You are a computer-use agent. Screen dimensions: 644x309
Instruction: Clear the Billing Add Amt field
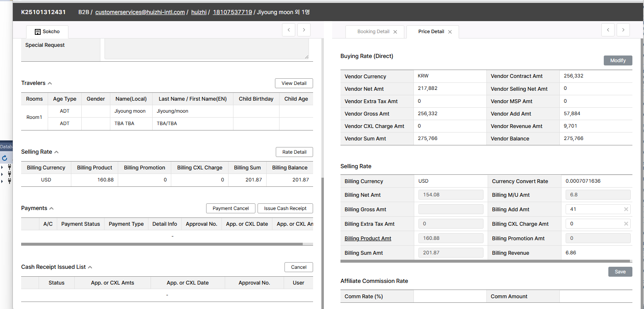(626, 210)
